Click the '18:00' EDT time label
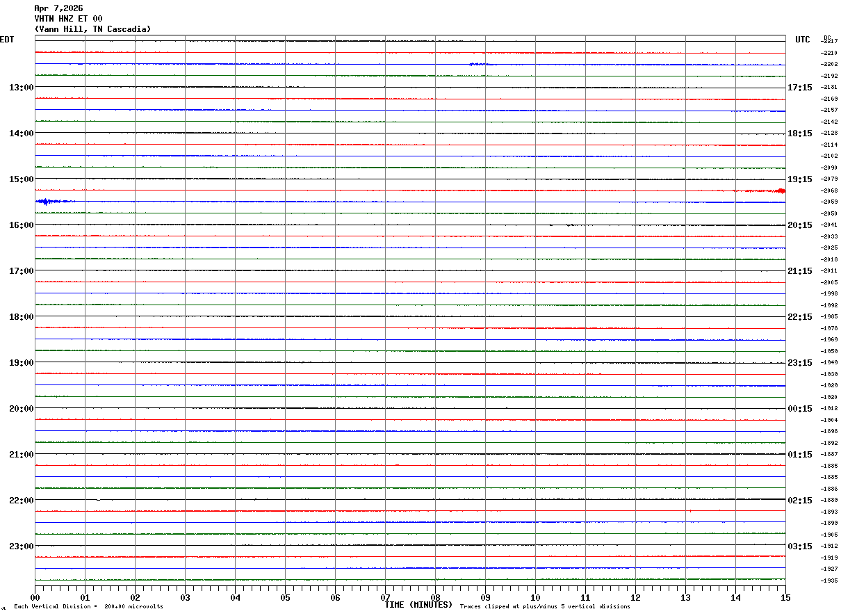This screenshot has height=616, width=841. click(x=21, y=317)
